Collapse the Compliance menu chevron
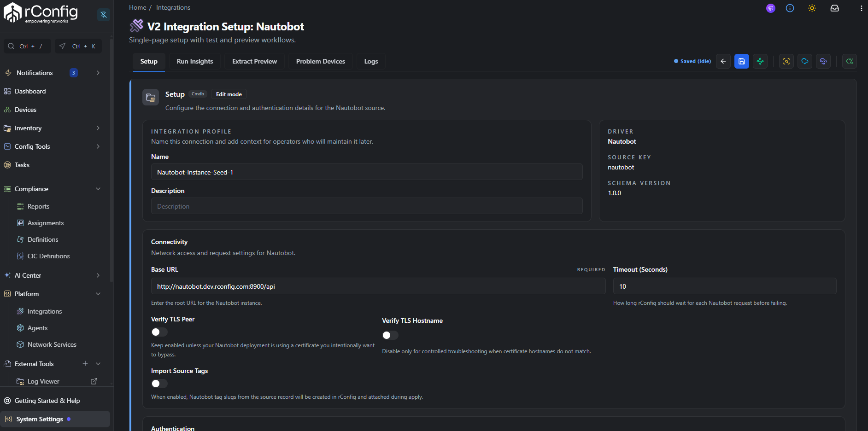This screenshot has width=868, height=431. tap(98, 189)
